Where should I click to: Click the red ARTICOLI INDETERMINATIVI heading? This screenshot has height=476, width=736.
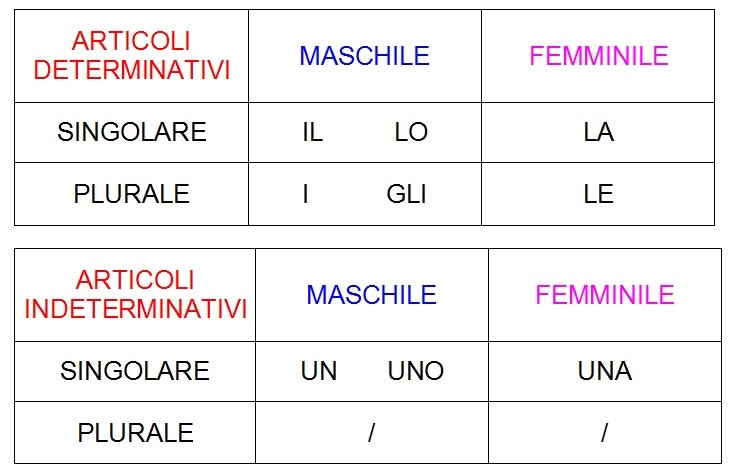point(135,294)
